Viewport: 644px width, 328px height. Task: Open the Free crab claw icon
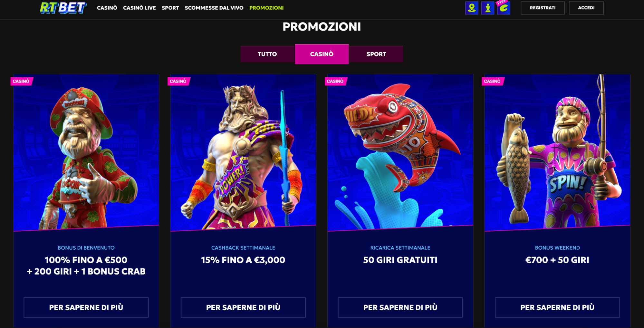click(x=504, y=8)
